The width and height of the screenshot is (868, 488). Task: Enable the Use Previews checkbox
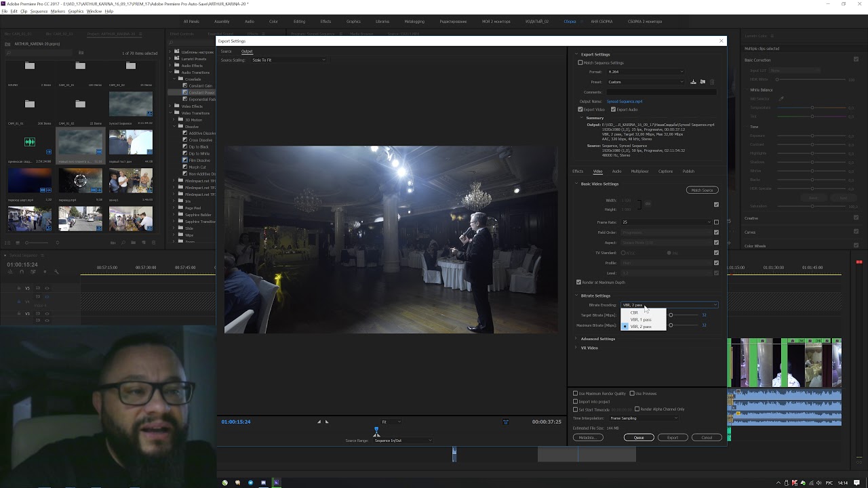631,394
